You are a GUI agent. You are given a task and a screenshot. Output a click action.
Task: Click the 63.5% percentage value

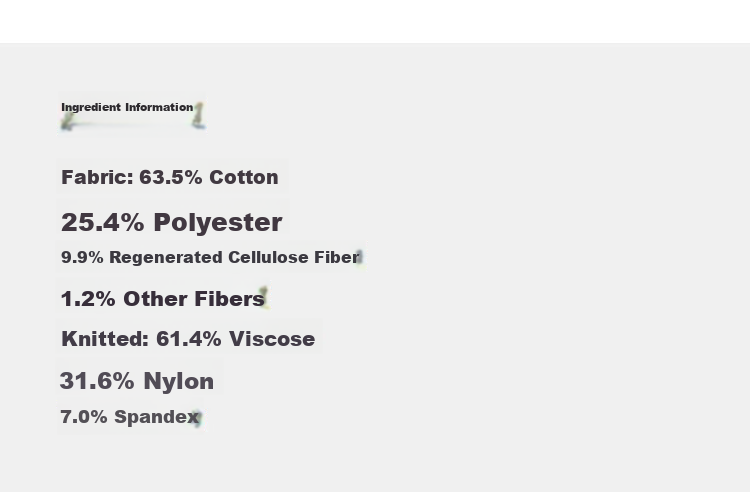171,177
